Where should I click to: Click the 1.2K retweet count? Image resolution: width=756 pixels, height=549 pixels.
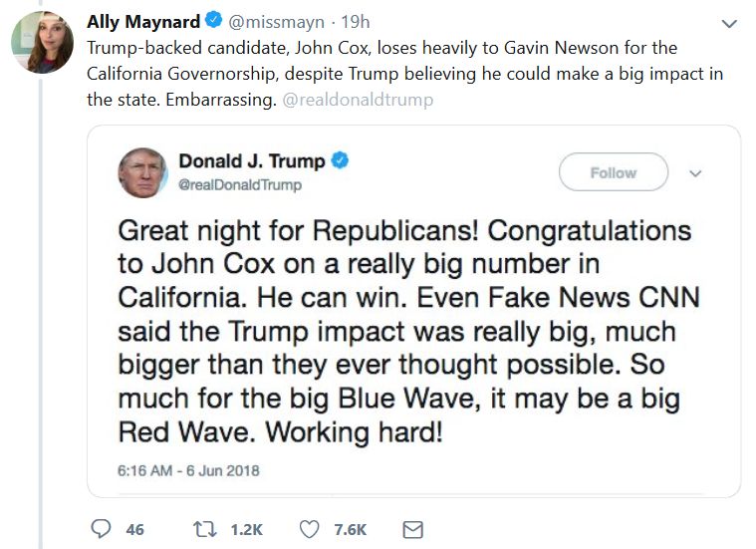(248, 530)
